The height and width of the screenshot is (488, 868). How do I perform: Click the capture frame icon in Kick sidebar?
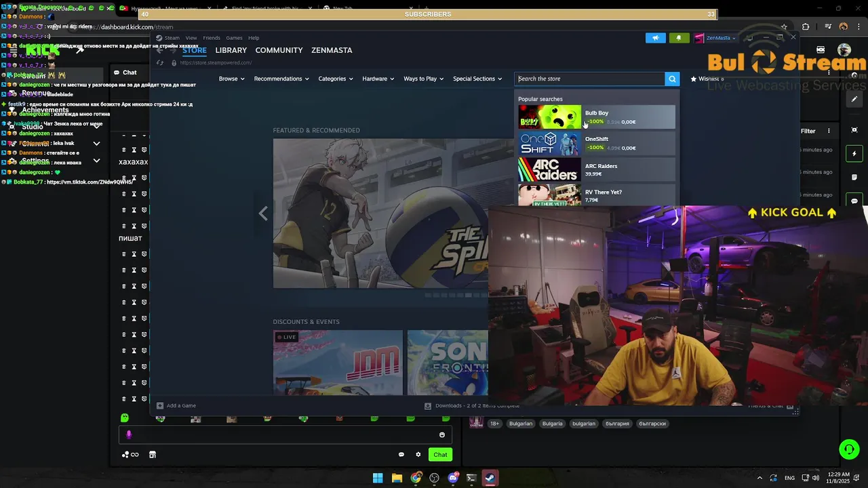(854, 130)
